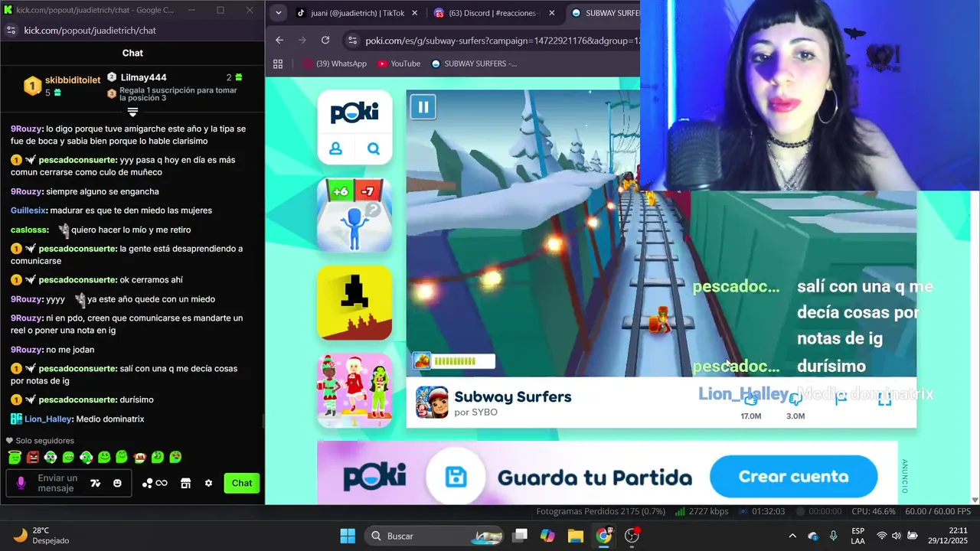Reload the Poki page
This screenshot has height=551, width=980.
click(x=325, y=40)
